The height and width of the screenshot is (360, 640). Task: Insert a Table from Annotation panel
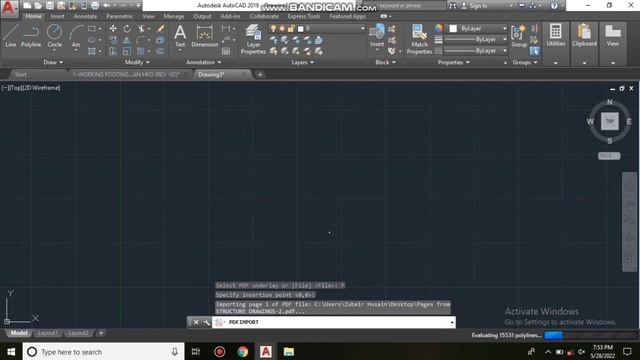(226, 51)
